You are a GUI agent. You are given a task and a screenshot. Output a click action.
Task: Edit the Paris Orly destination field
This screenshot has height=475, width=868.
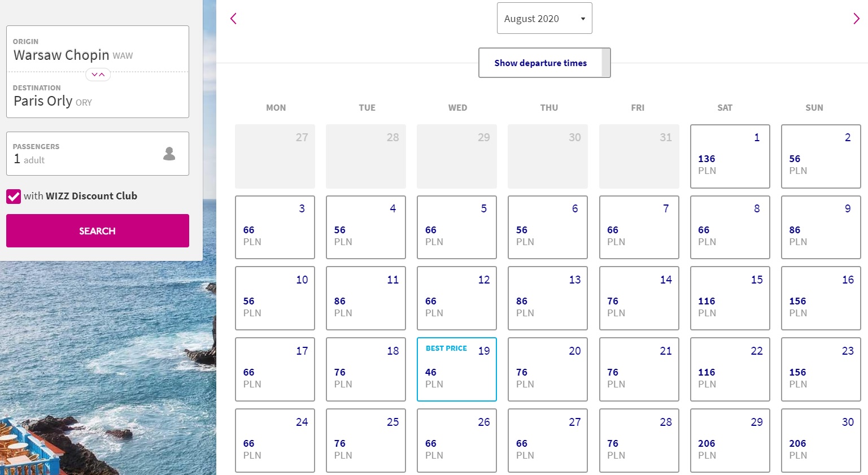[x=98, y=95]
